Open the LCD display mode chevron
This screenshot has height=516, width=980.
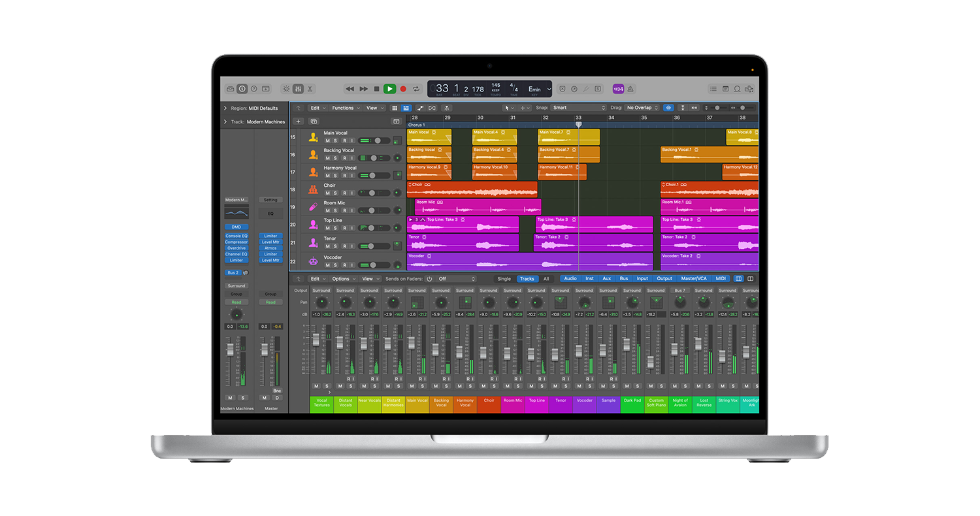[x=549, y=89]
